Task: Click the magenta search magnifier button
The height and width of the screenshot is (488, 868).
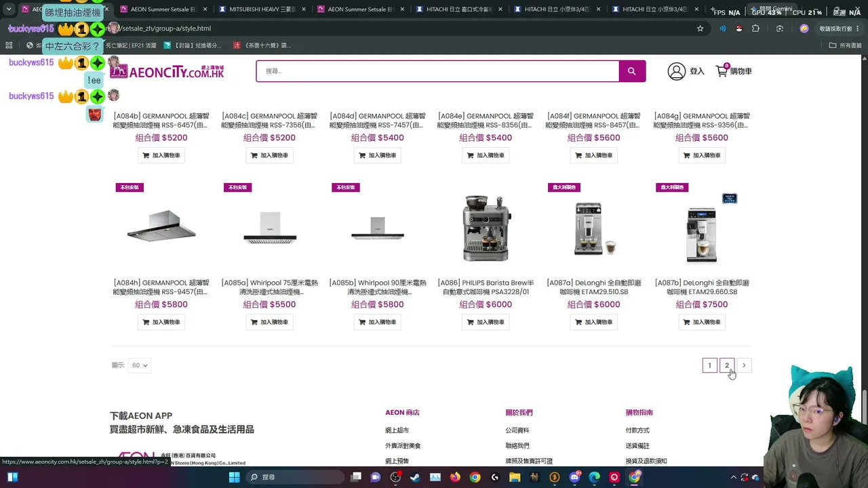Action: [631, 71]
